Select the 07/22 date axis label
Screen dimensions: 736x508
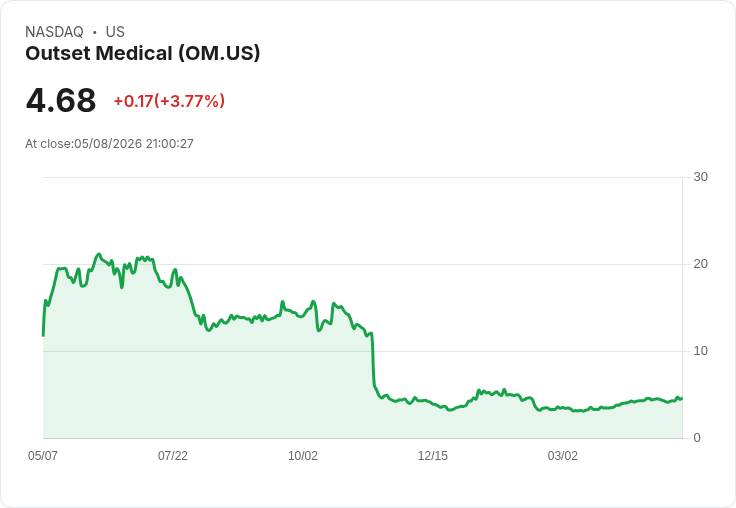pos(173,455)
